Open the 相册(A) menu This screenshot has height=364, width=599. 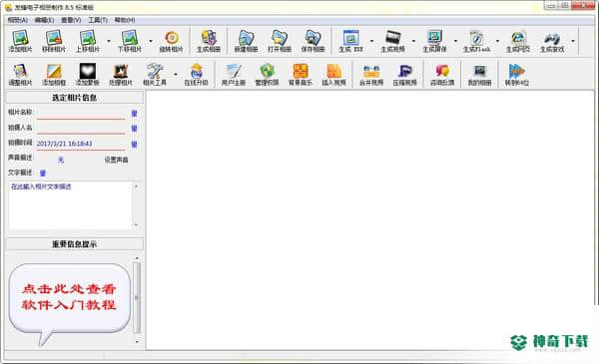pos(18,20)
